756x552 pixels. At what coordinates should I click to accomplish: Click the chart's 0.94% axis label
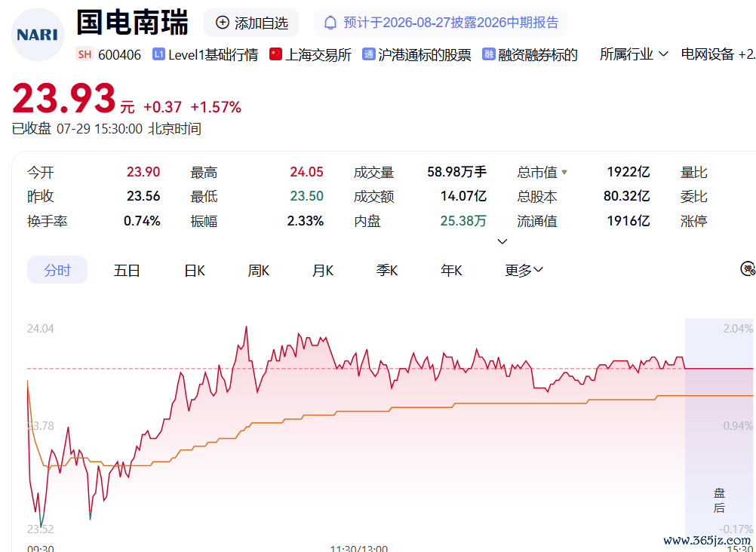pyautogui.click(x=738, y=426)
